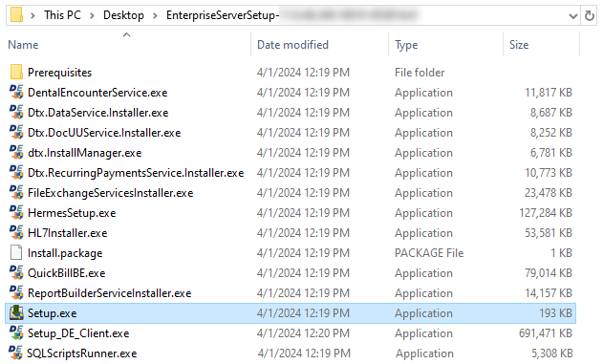Click the QuickBillBE.exe application icon
The width and height of the screenshot is (603, 364).
pyautogui.click(x=16, y=273)
